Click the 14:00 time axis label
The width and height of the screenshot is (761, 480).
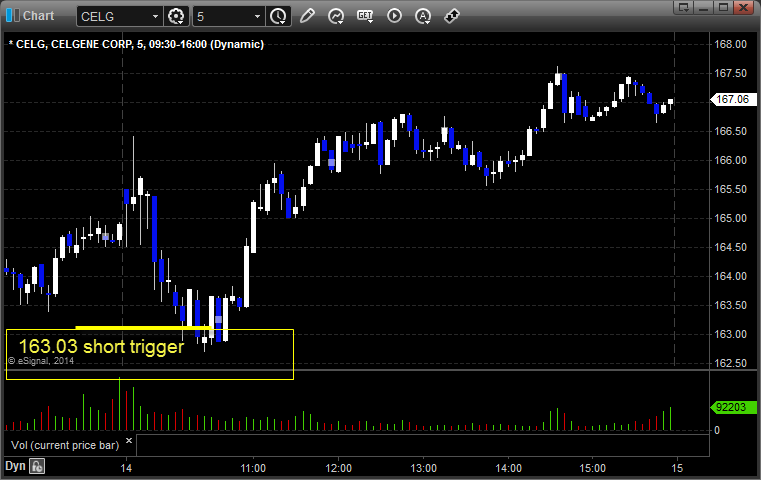(x=508, y=468)
